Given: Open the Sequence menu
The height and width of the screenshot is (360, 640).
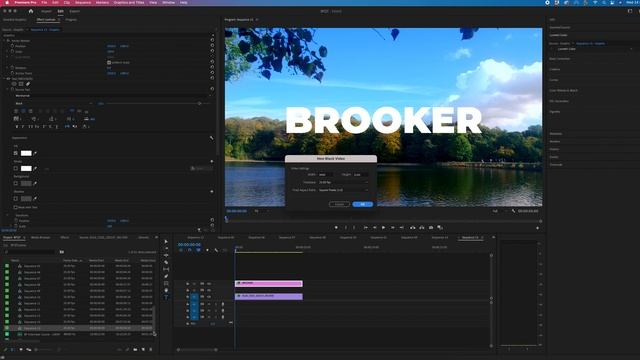Looking at the screenshot, I should [83, 2].
